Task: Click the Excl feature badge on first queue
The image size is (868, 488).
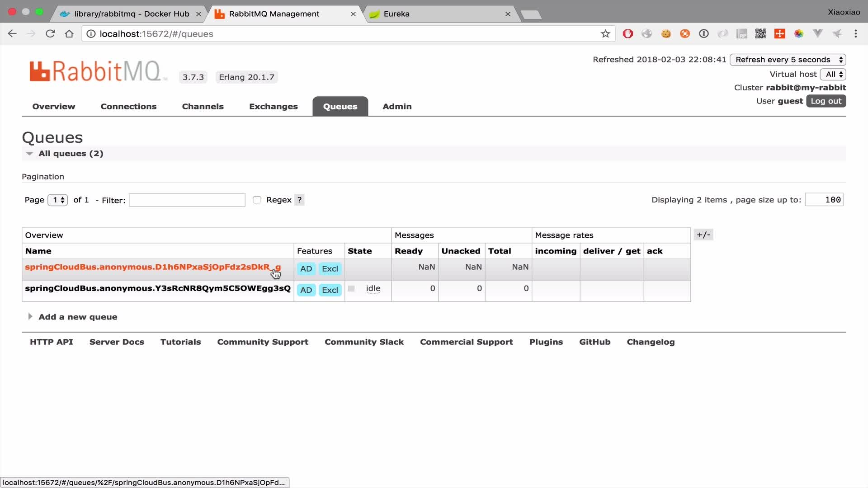Action: point(330,268)
